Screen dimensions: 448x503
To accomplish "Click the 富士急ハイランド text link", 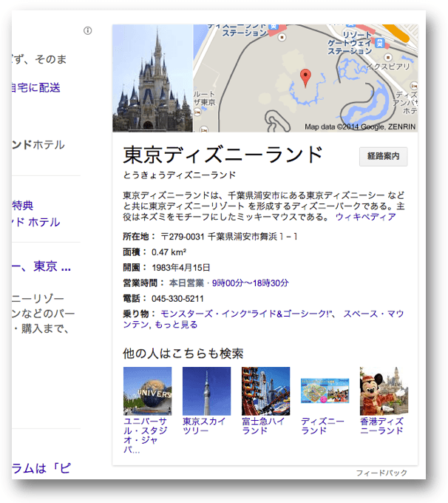I will pos(263,425).
